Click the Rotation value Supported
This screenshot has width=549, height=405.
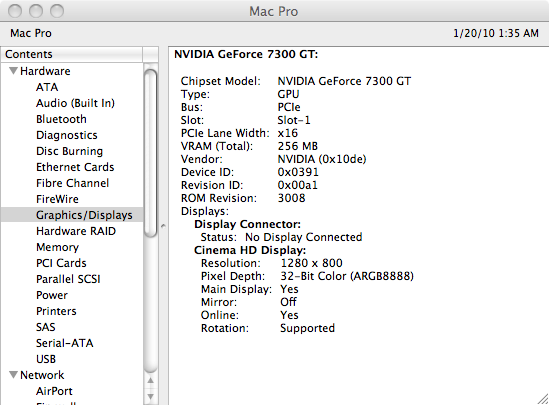(x=307, y=328)
